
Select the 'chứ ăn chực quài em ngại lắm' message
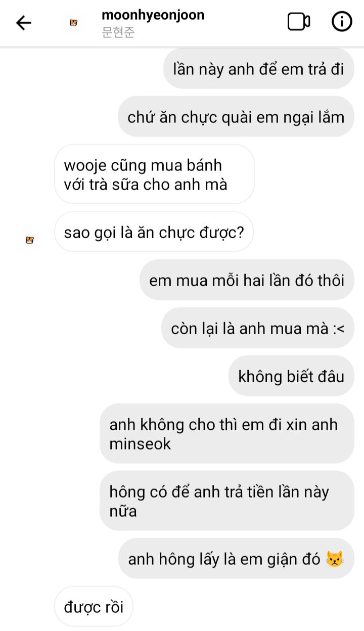point(236,117)
